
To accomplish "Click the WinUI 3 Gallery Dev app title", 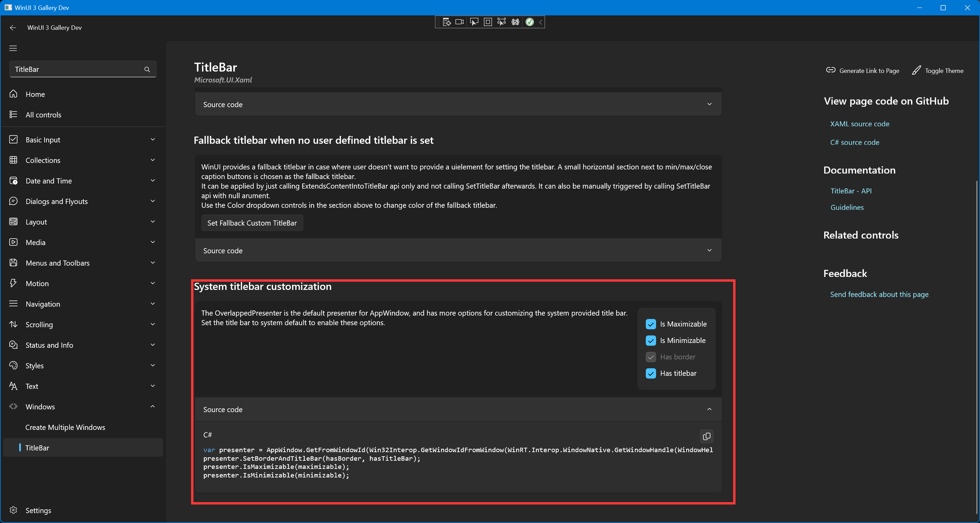I will (54, 27).
